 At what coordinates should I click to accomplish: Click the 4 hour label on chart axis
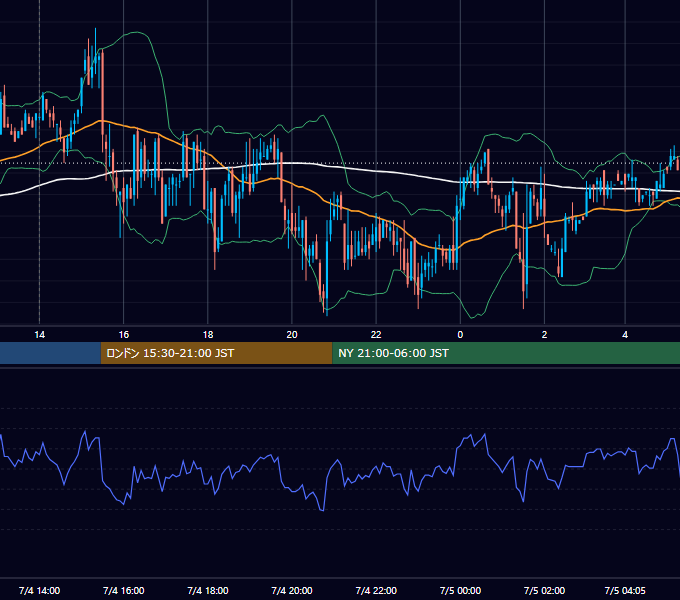pyautogui.click(x=625, y=335)
